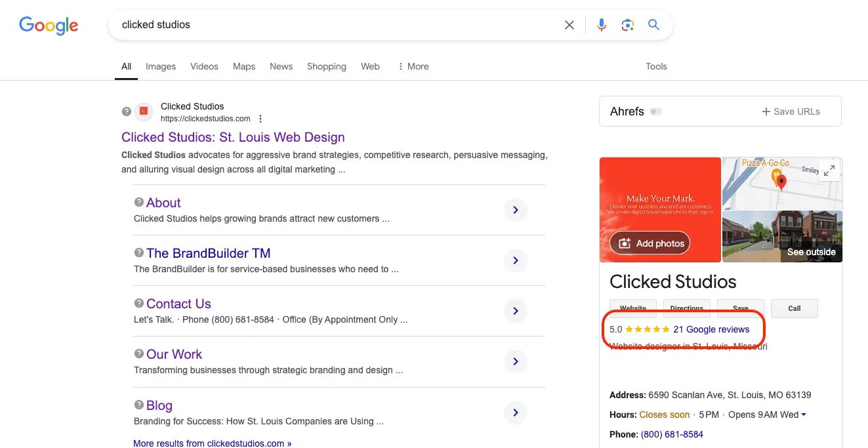Click the question mark icon beside the favicon
The height and width of the screenshot is (448, 868).
pos(127,112)
